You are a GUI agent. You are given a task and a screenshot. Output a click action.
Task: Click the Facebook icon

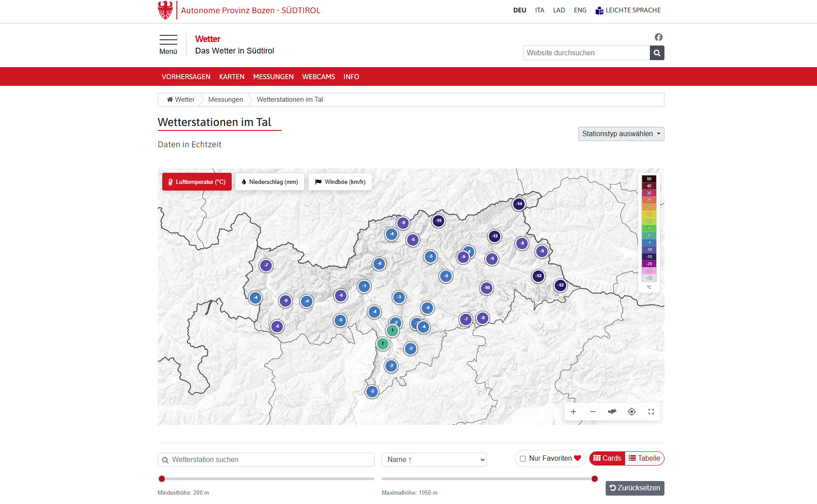click(x=658, y=37)
